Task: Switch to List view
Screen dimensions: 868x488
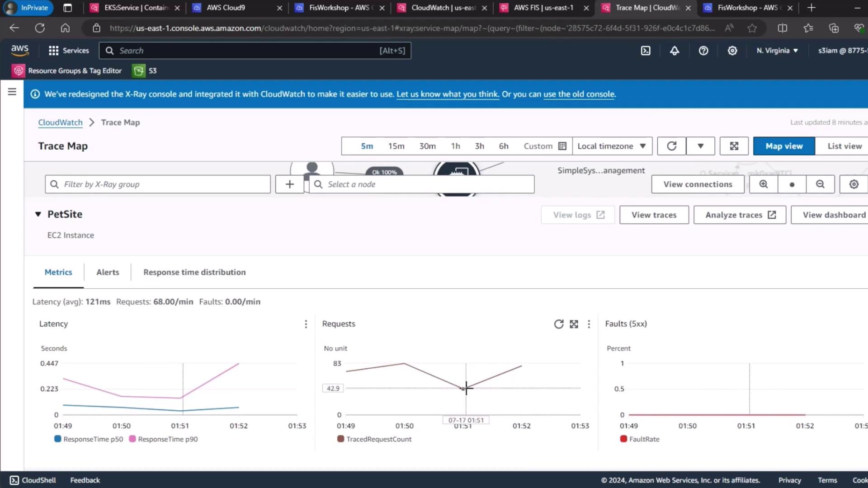Action: 844,146
